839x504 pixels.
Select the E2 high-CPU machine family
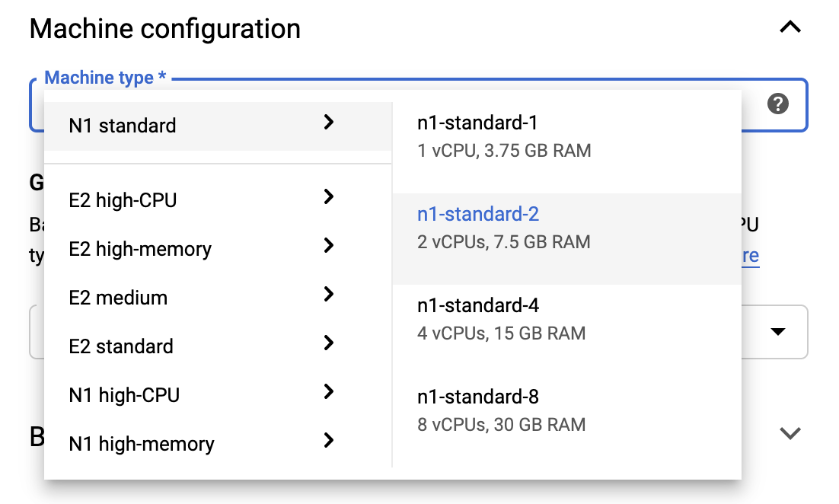pyautogui.click(x=123, y=201)
